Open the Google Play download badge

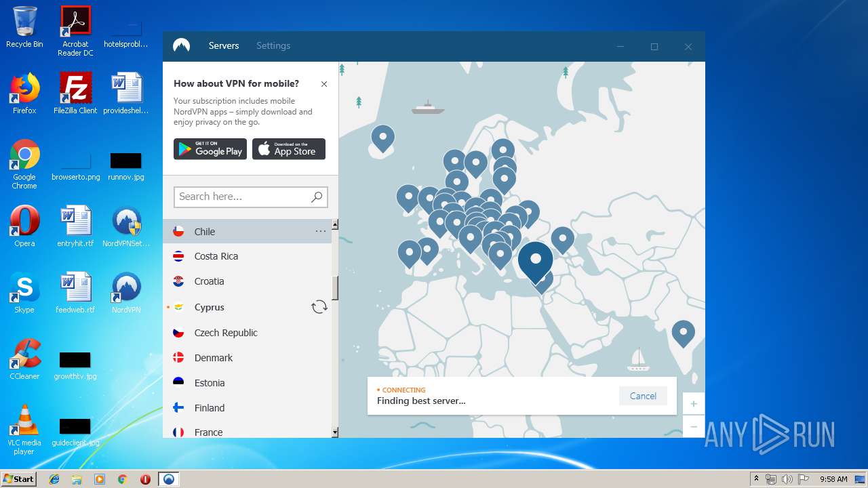pyautogui.click(x=210, y=149)
